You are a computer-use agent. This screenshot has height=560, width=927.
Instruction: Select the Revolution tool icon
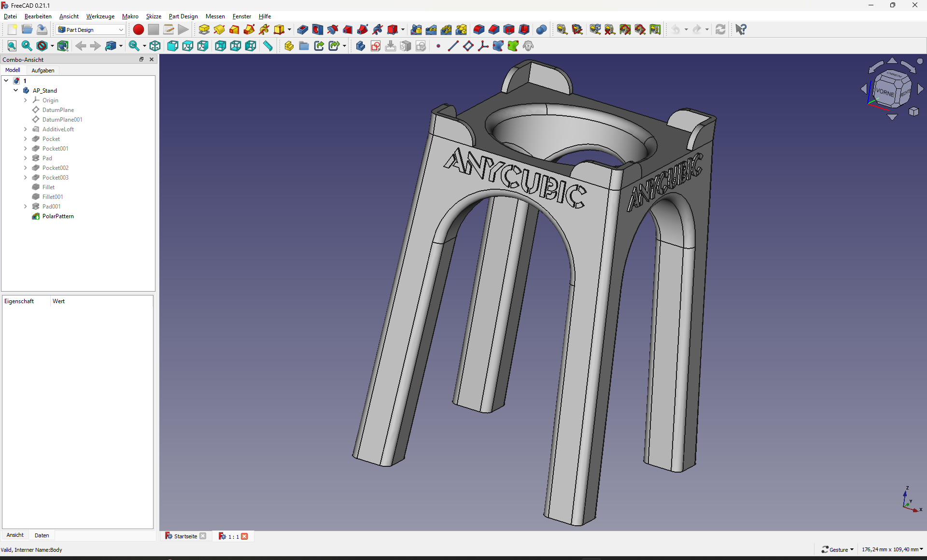219,29
